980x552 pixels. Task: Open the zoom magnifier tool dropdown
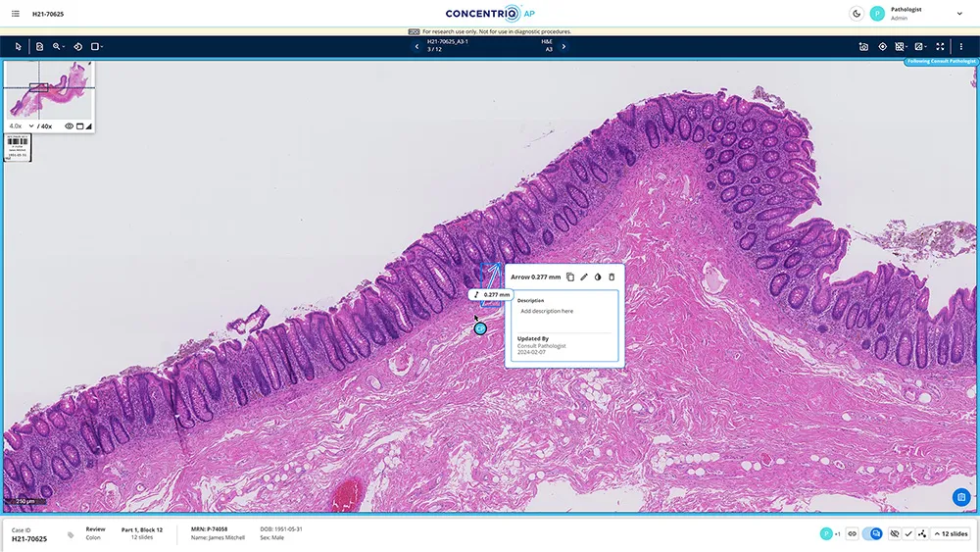[59, 46]
